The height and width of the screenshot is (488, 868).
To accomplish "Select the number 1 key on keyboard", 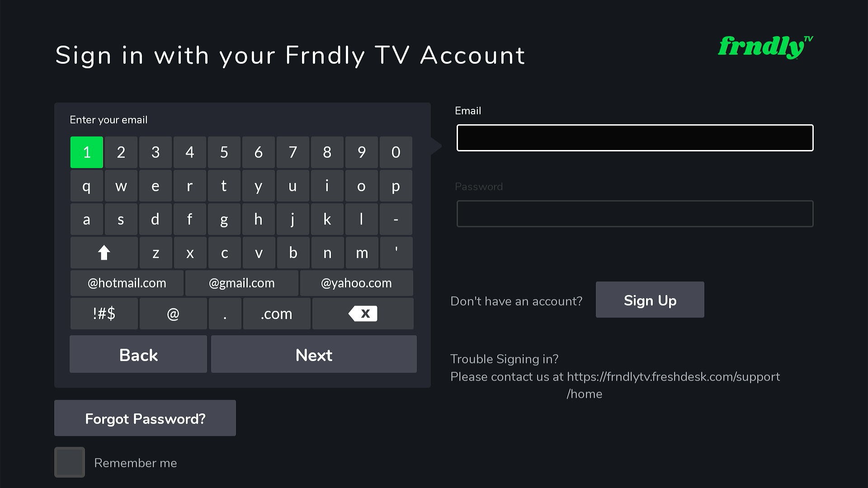I will [x=86, y=152].
